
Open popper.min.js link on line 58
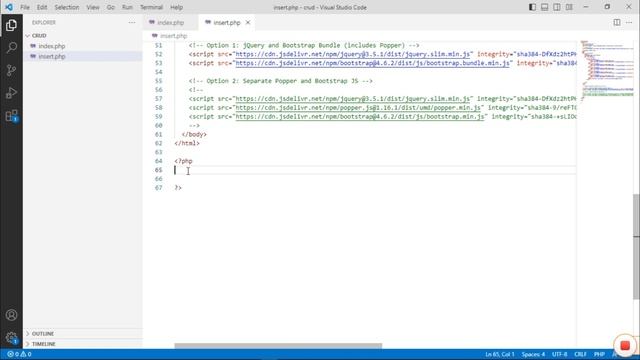[358, 107]
